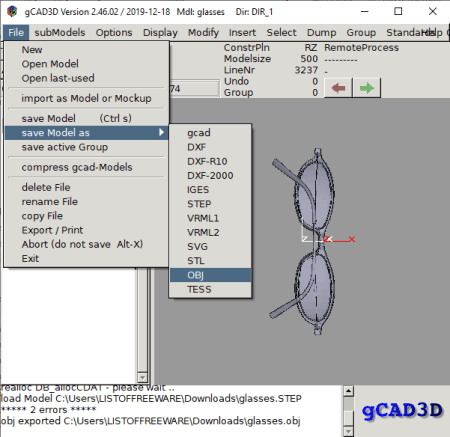Image resolution: width=450 pixels, height=437 pixels.
Task: Save model as DXF format
Action: (210, 147)
